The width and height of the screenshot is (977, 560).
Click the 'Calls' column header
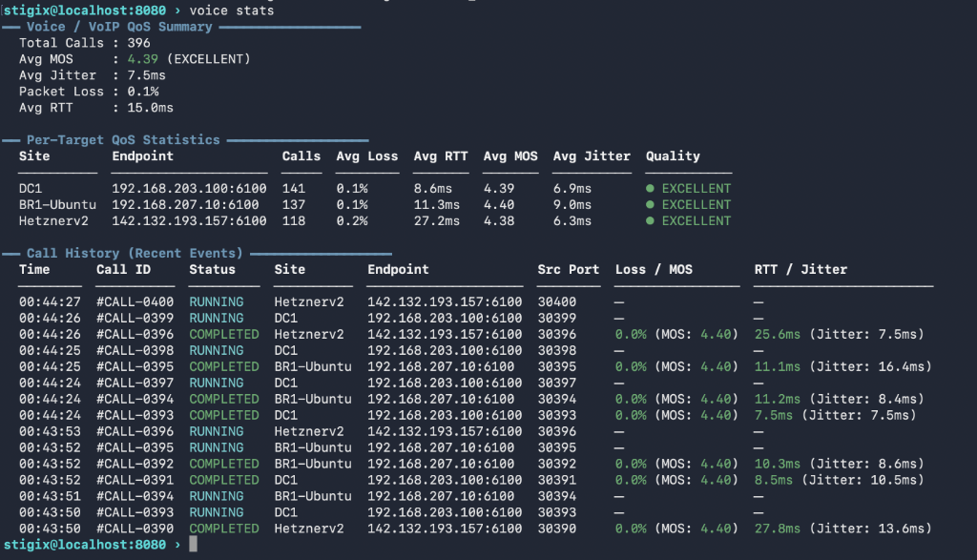(x=301, y=156)
